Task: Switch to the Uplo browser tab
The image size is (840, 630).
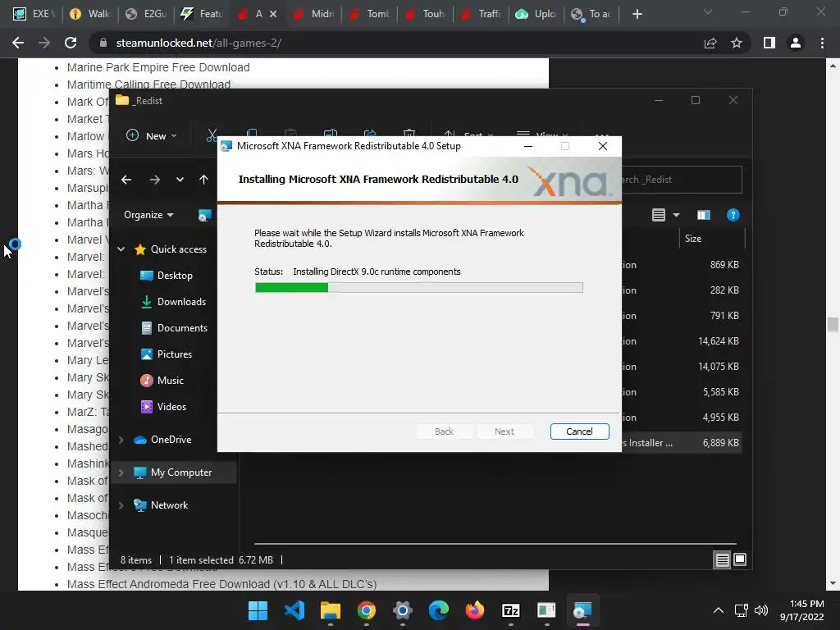Action: point(536,14)
